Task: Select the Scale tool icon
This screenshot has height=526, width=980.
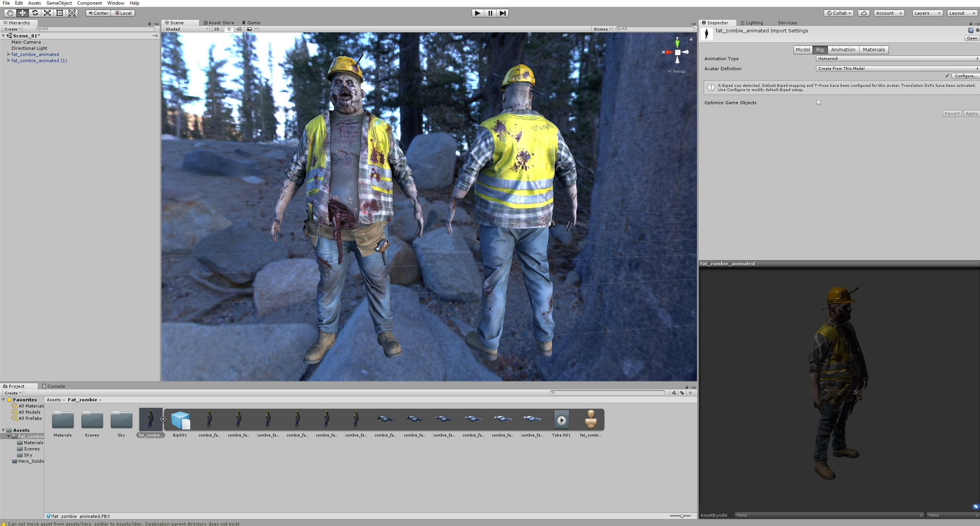Action: coord(47,13)
